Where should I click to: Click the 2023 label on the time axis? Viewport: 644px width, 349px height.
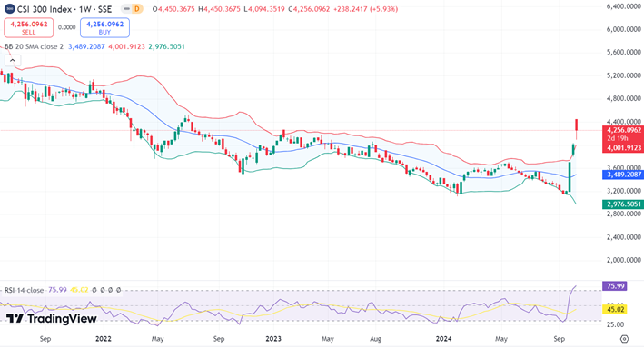[273, 339]
